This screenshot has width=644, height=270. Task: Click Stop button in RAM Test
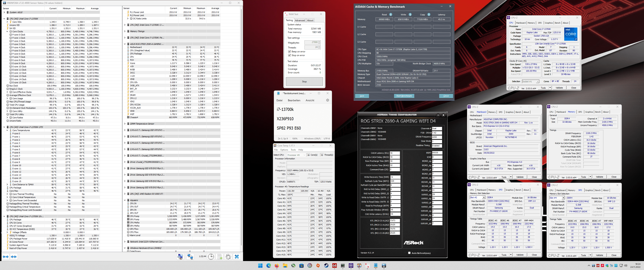[304, 81]
